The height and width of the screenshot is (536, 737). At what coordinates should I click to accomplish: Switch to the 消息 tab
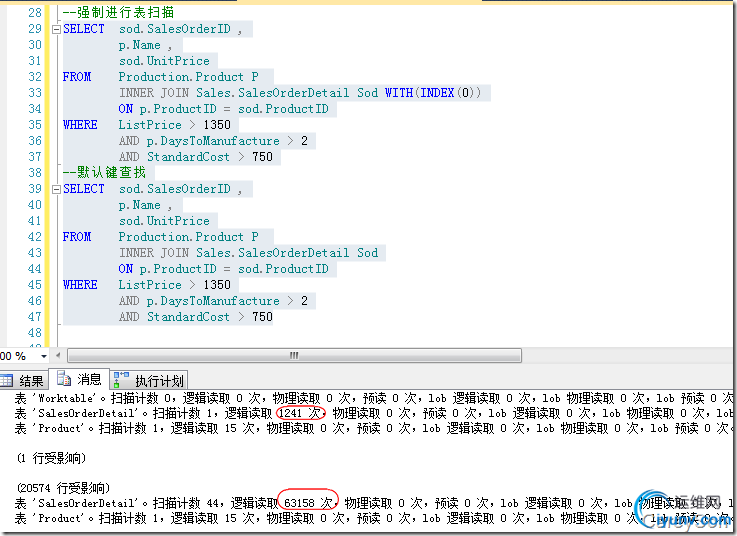[79, 379]
